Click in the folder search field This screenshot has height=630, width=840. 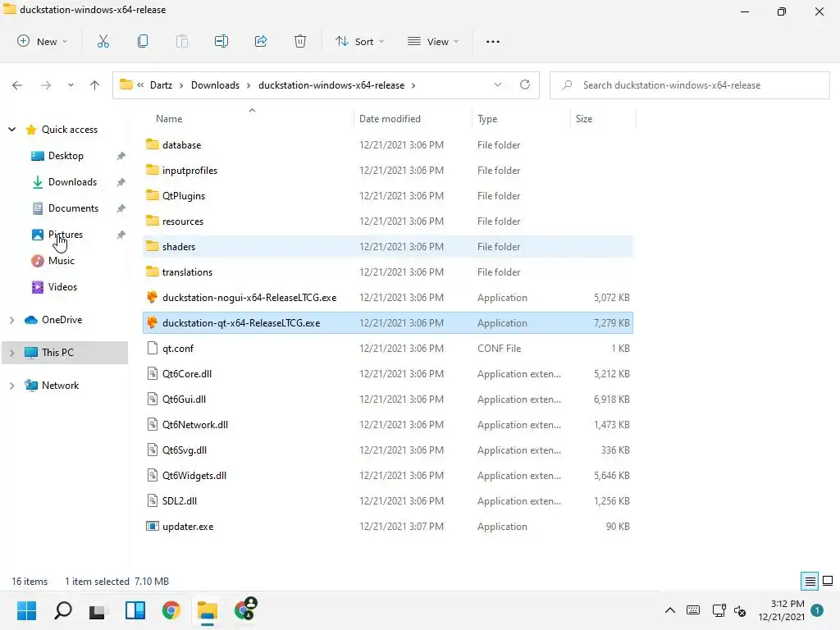click(689, 85)
